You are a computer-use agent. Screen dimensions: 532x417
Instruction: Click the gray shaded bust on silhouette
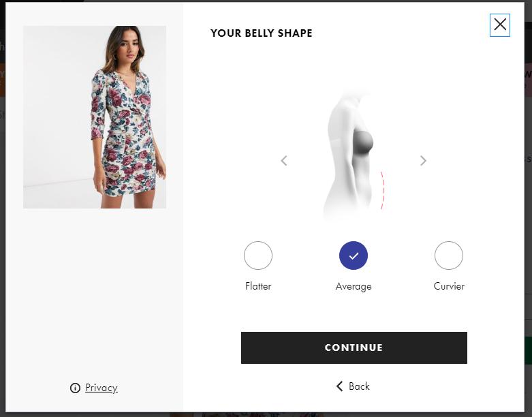[363, 142]
